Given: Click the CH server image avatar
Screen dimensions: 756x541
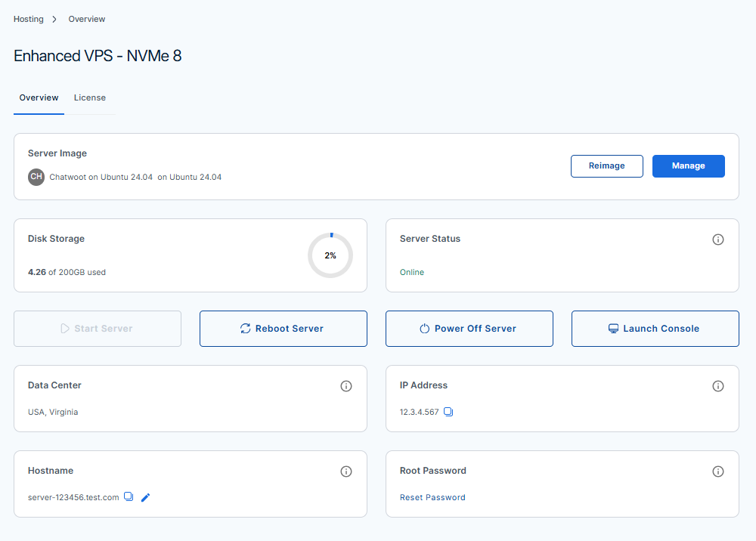Looking at the screenshot, I should (x=36, y=177).
